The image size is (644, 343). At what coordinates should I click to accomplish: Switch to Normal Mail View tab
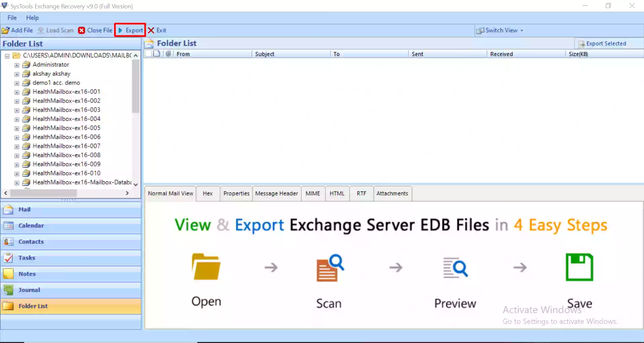(x=170, y=193)
